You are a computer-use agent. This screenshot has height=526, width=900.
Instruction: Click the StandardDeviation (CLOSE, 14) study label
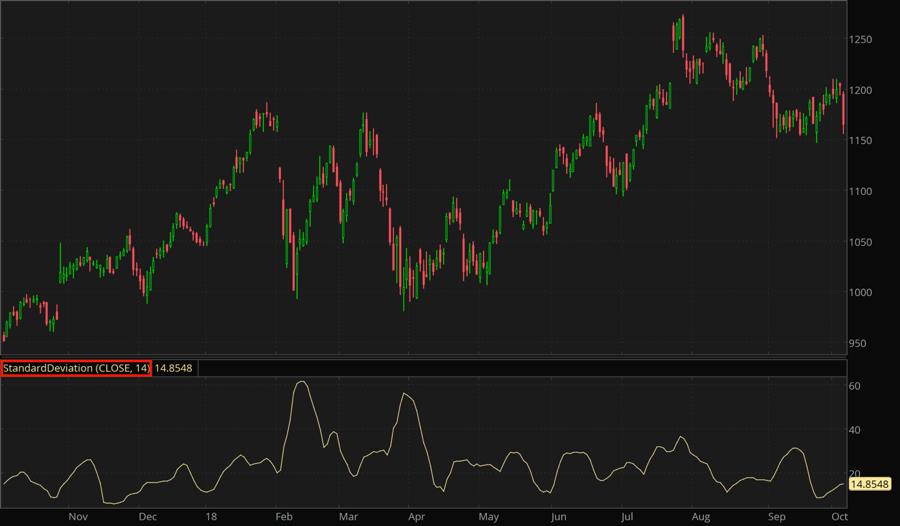pos(76,368)
